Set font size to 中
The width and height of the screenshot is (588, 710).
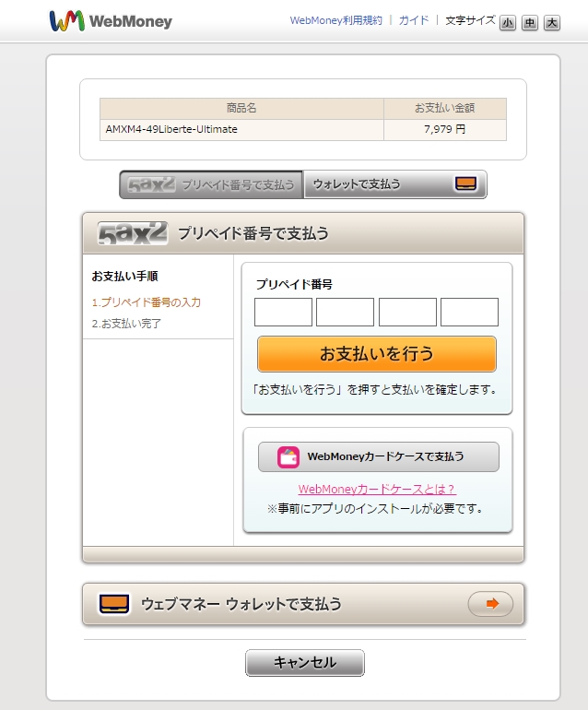click(530, 23)
